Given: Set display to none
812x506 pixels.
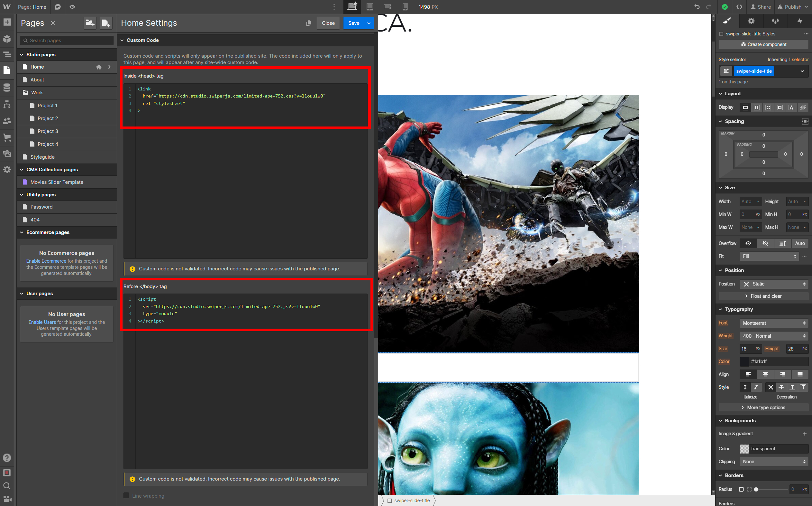Looking at the screenshot, I should [x=803, y=108].
